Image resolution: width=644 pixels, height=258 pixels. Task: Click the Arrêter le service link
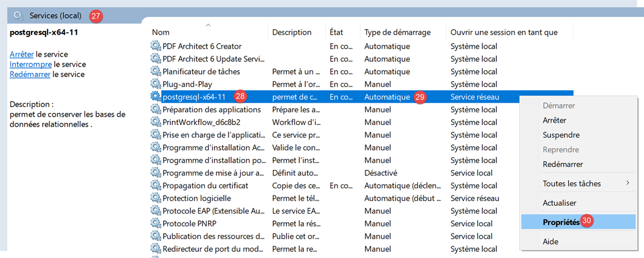tap(22, 55)
